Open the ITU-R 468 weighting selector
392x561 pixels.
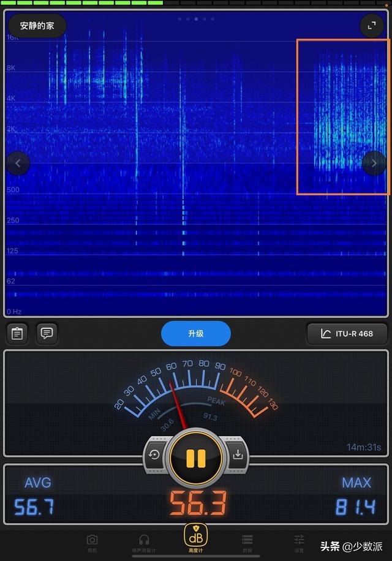[347, 333]
